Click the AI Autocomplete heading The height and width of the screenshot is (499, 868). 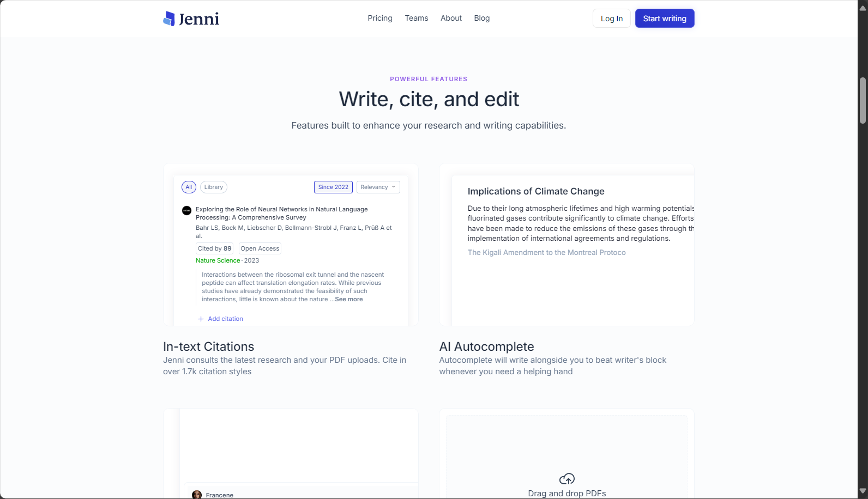pyautogui.click(x=487, y=346)
